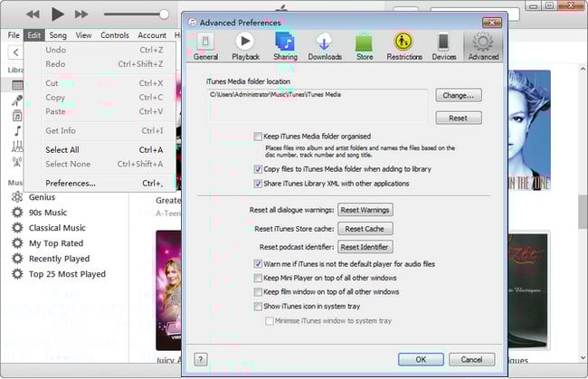
Task: Select the Genius playlist
Action: pos(42,197)
